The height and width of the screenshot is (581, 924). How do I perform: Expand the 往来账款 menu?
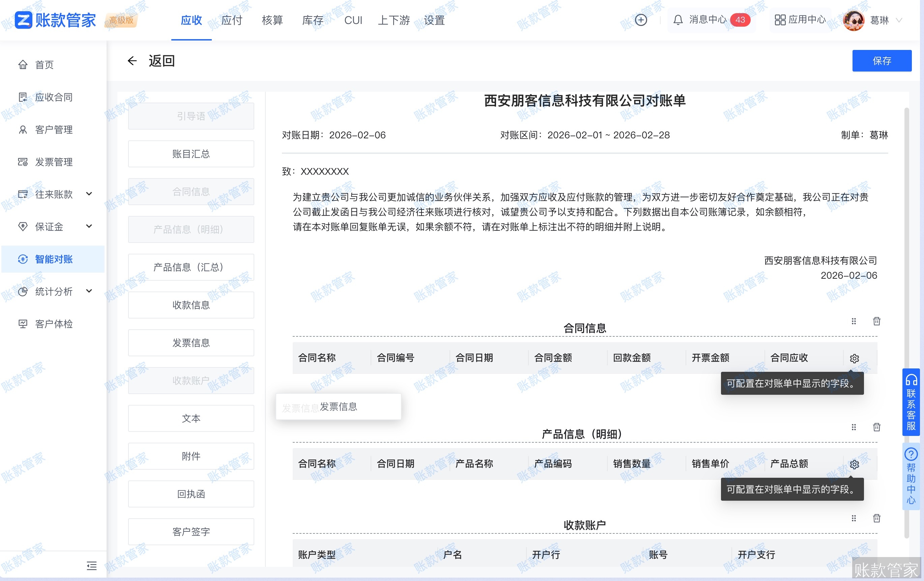click(x=53, y=194)
